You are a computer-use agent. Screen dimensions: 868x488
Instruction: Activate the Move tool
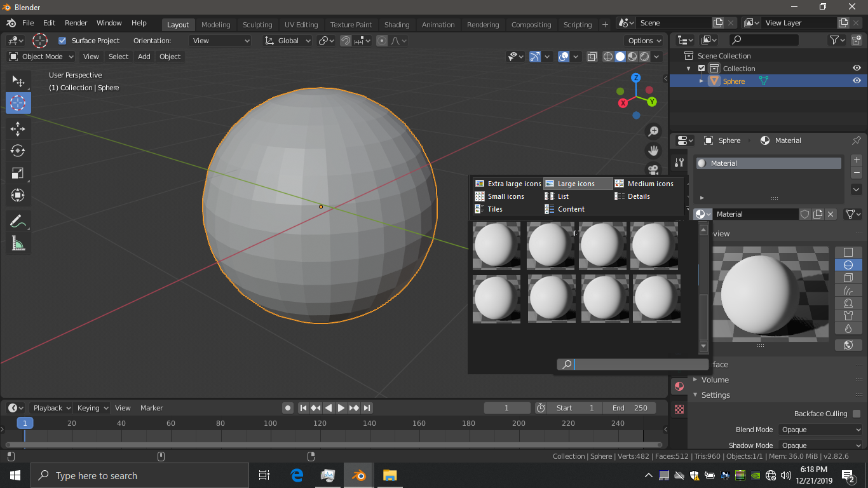point(18,129)
